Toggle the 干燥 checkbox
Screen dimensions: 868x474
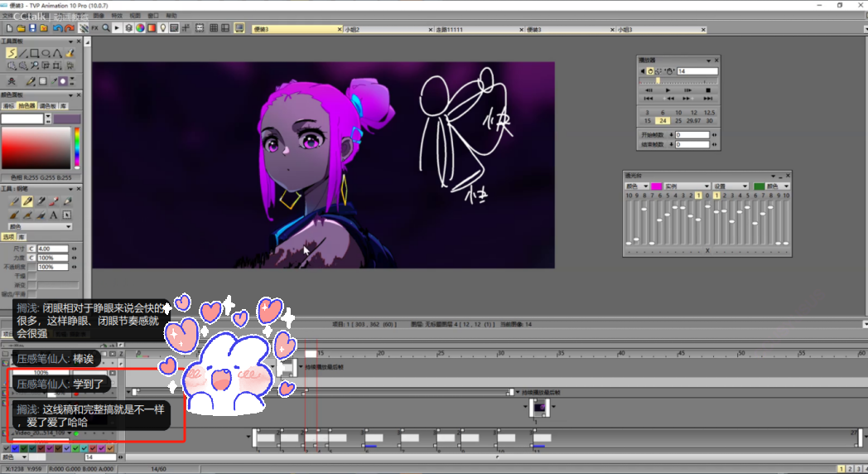pos(31,275)
